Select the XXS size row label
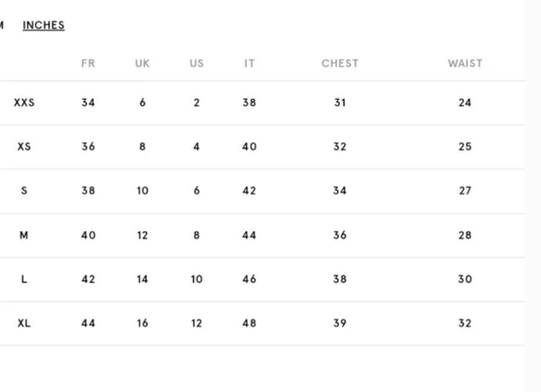This screenshot has height=392, width=541. pyautogui.click(x=24, y=103)
